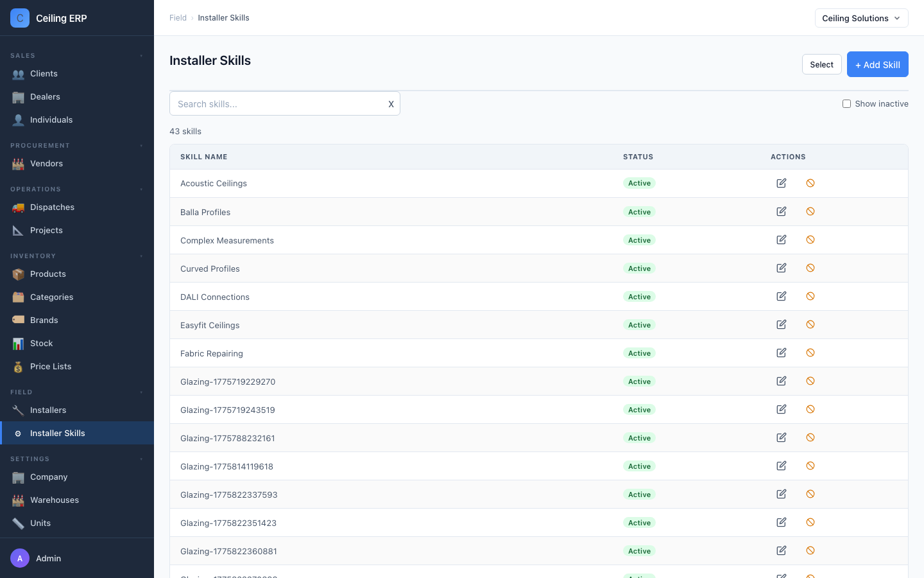Focus the Search skills input field
This screenshot has width=924, height=578.
[279, 103]
